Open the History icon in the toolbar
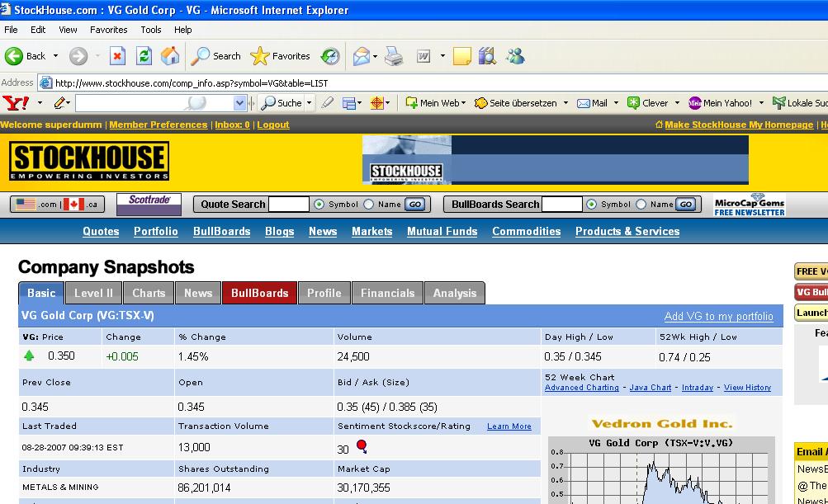The width and height of the screenshot is (828, 504). 330,56
